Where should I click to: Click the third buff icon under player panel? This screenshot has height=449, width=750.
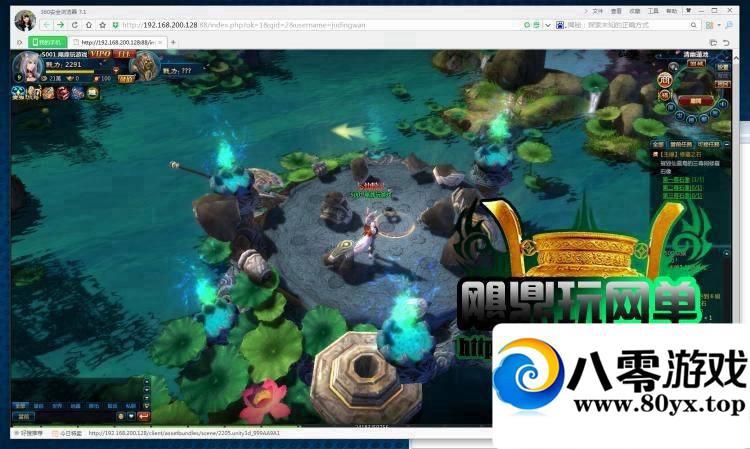(x=48, y=93)
